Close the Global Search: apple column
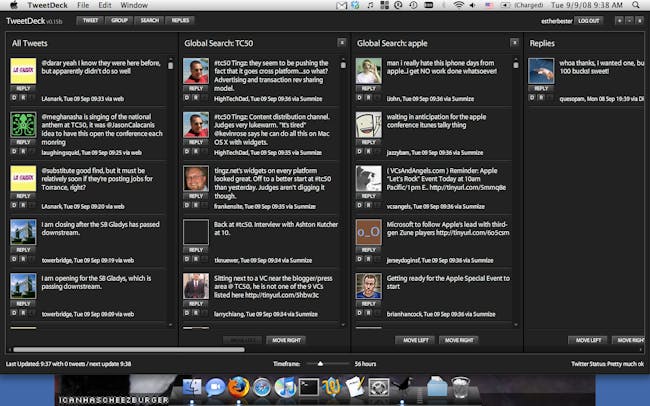650x406 pixels. point(514,42)
